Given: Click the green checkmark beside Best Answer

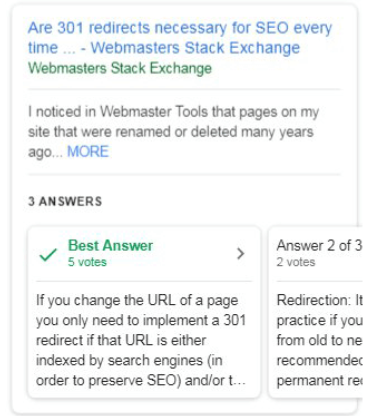Looking at the screenshot, I should click(x=48, y=255).
